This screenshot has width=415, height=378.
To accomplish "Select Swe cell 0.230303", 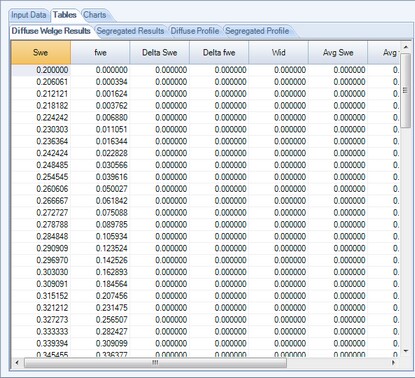I will pyautogui.click(x=41, y=129).
